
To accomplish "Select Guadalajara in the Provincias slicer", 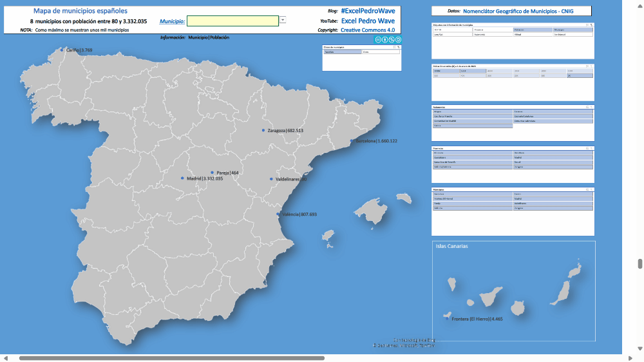I will coord(473,157).
